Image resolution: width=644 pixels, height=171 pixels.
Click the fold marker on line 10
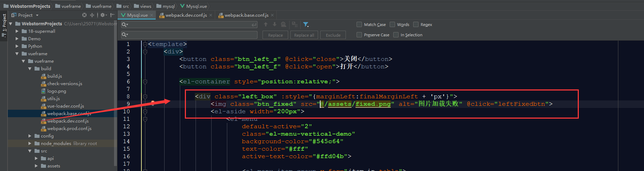(x=145, y=112)
